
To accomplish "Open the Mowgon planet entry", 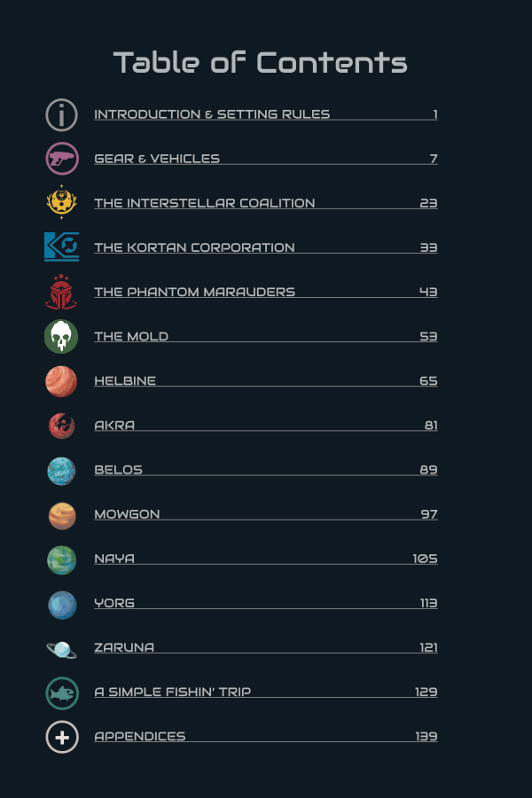I will [x=127, y=514].
